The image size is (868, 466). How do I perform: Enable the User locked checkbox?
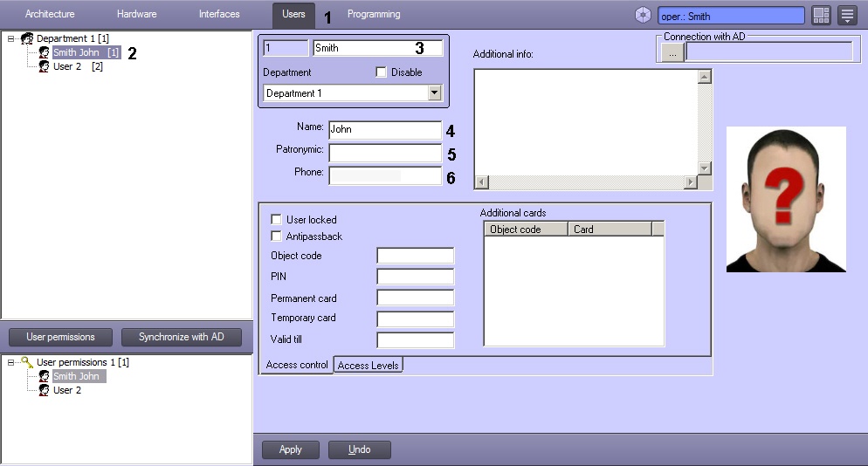coord(276,219)
